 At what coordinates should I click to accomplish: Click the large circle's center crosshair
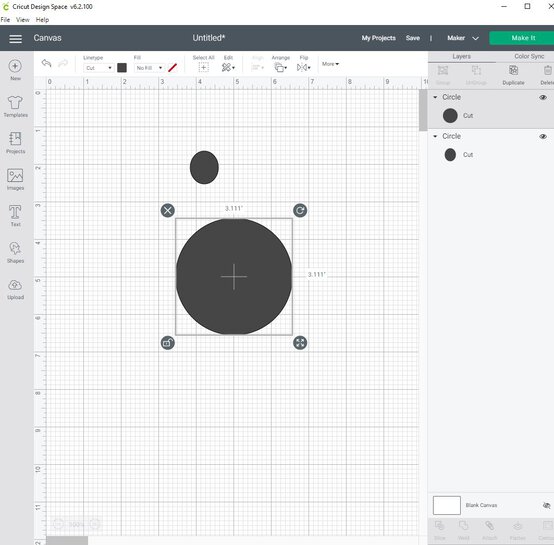coord(234,277)
